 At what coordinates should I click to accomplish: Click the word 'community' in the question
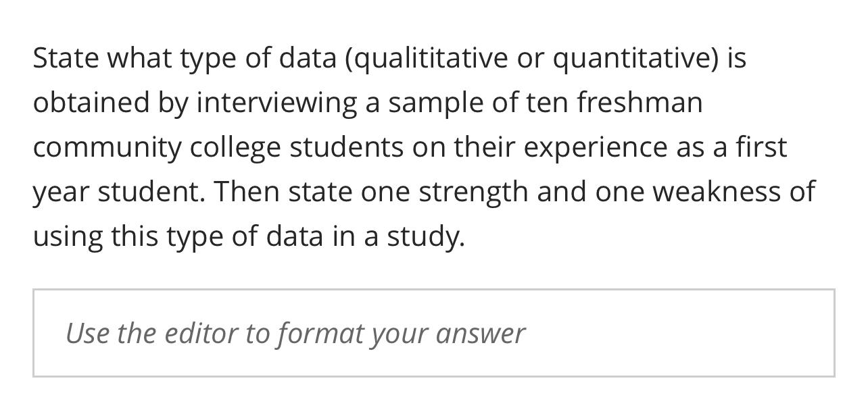(x=106, y=147)
